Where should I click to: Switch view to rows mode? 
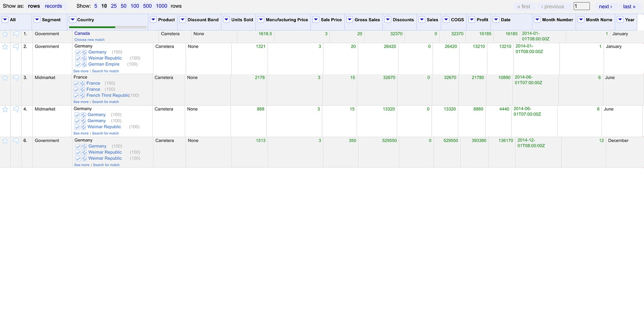point(34,6)
